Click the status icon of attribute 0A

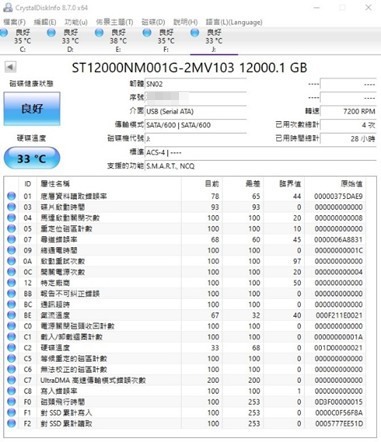(x=11, y=261)
